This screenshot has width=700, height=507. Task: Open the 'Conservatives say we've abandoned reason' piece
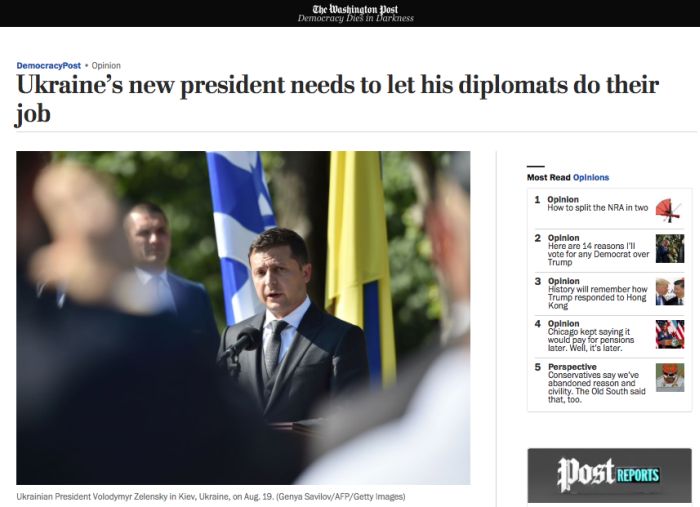(596, 387)
